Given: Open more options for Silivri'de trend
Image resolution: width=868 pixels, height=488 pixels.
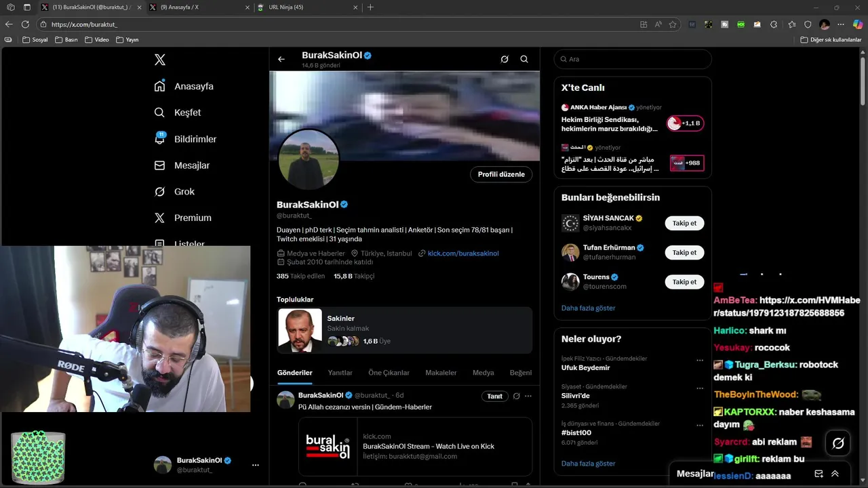Looking at the screenshot, I should (700, 388).
